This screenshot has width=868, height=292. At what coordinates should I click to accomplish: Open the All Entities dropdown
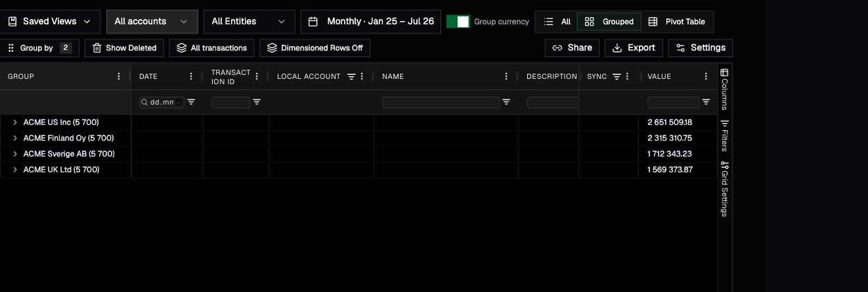248,22
